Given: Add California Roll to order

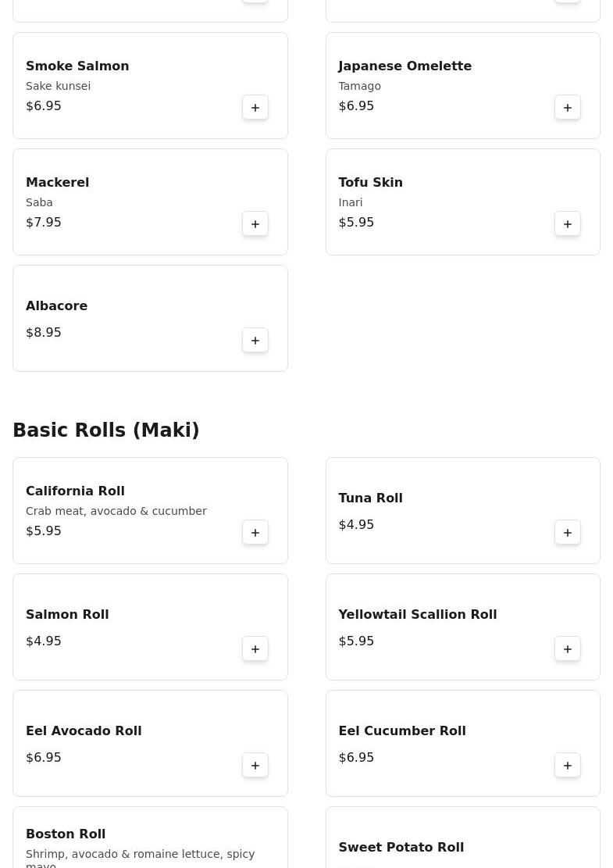Looking at the screenshot, I should click(255, 533).
